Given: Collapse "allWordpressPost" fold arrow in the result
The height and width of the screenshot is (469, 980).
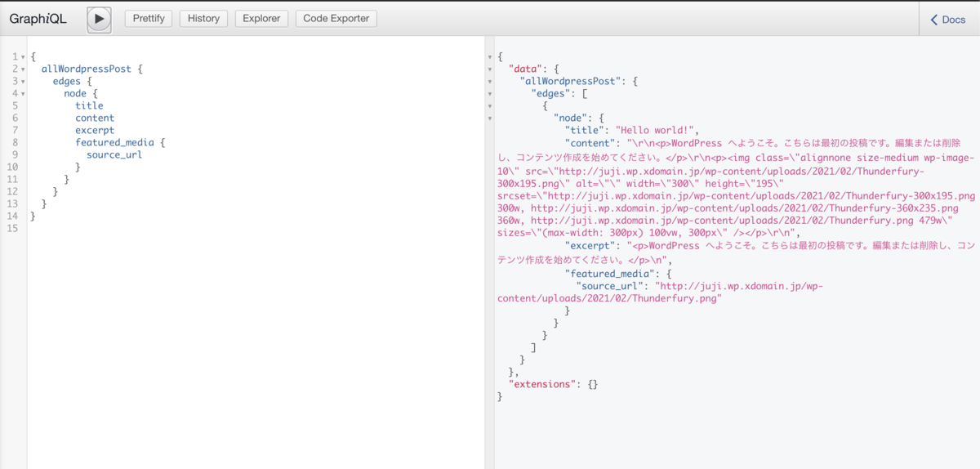Looking at the screenshot, I should [x=490, y=82].
